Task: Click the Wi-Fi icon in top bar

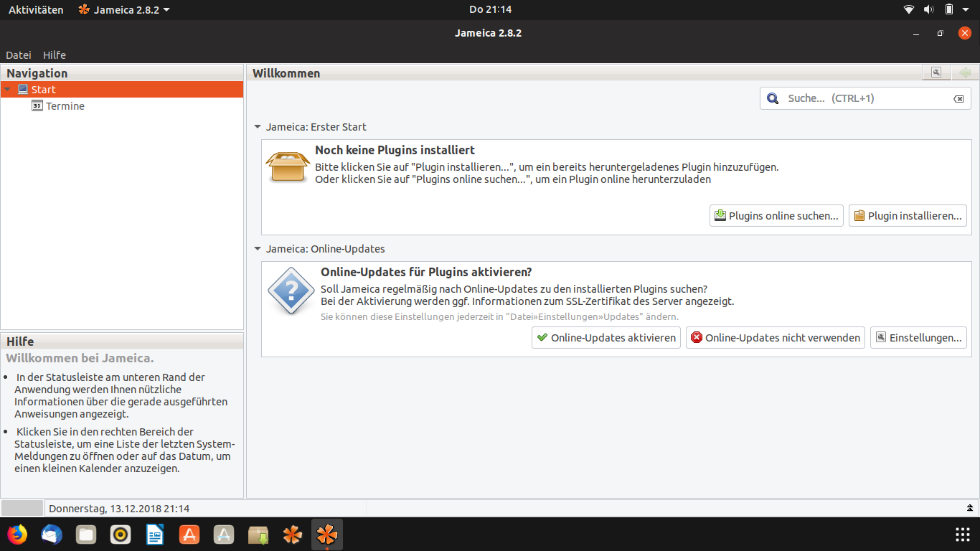Action: point(909,9)
